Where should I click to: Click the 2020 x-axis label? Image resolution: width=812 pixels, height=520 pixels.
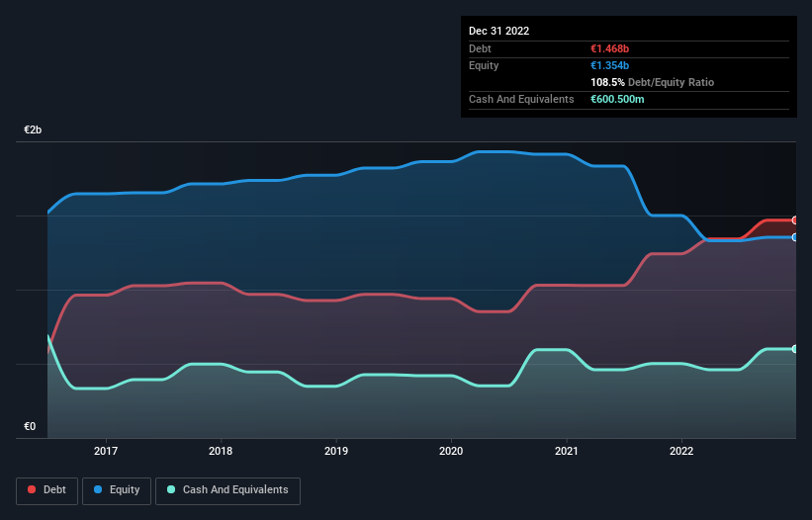(x=451, y=451)
